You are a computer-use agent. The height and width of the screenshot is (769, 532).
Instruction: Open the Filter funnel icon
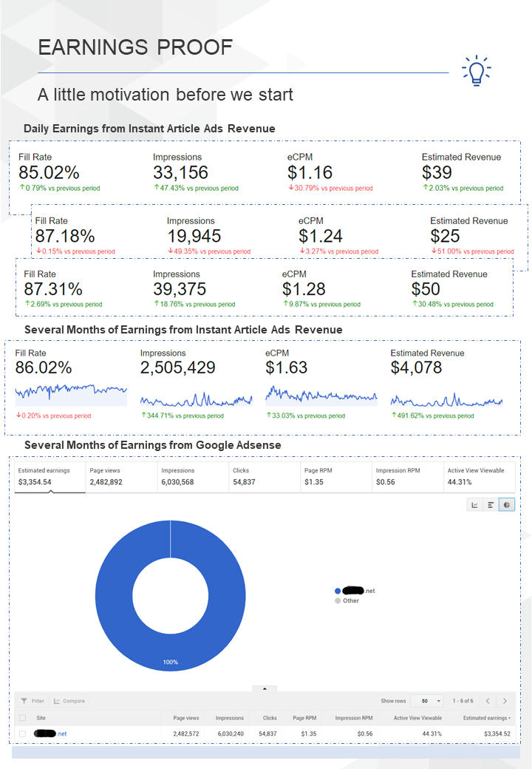tap(24, 701)
